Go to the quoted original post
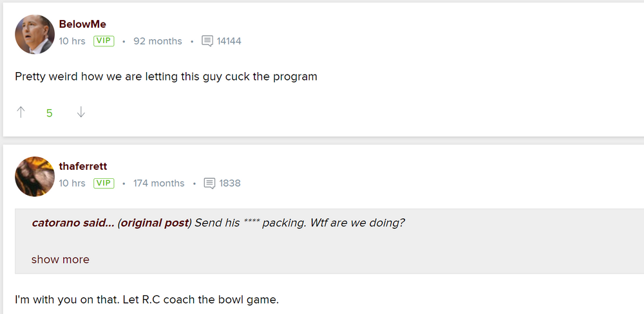 pyautogui.click(x=155, y=223)
